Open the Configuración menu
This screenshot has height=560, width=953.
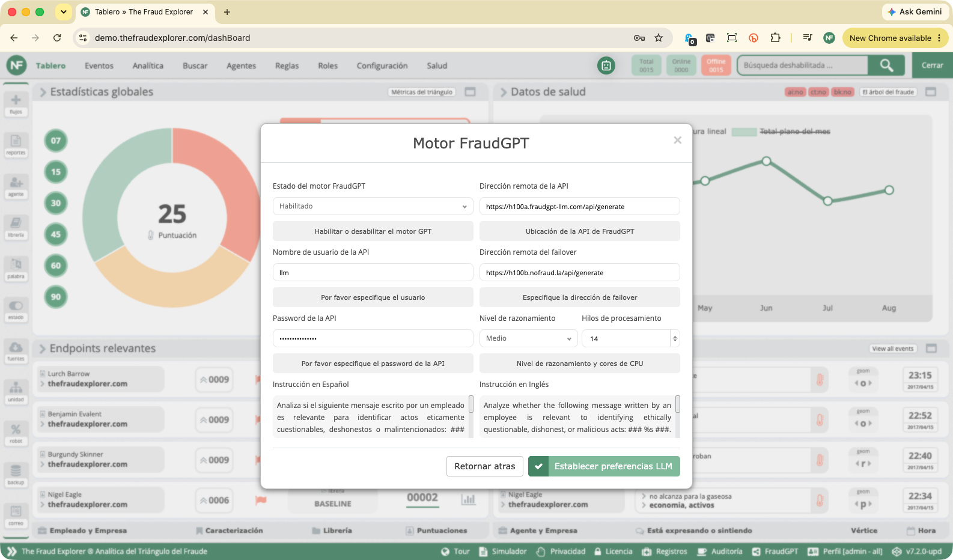click(382, 65)
